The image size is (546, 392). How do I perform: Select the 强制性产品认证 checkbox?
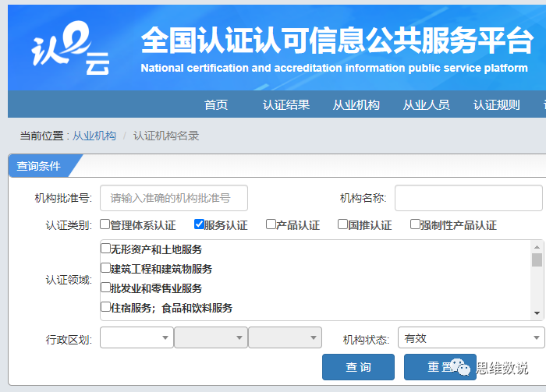[x=415, y=224]
